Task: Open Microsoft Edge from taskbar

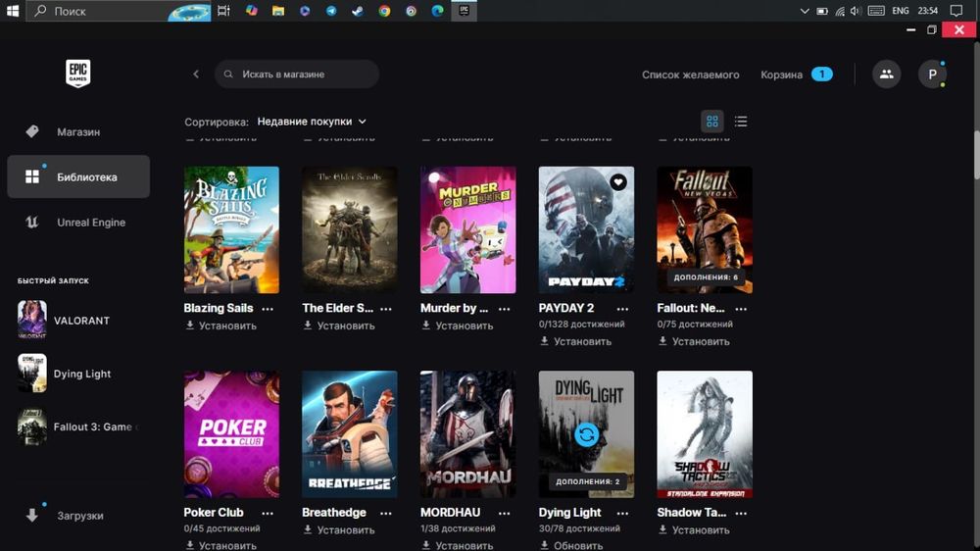Action: (437, 11)
